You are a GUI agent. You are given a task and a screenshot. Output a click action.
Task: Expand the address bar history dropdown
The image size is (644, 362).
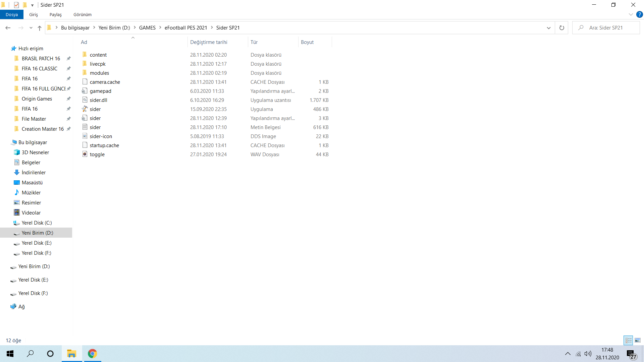548,28
